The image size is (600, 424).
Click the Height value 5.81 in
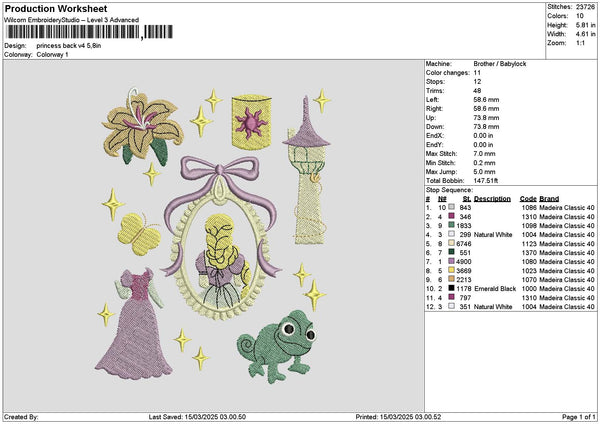585,25
